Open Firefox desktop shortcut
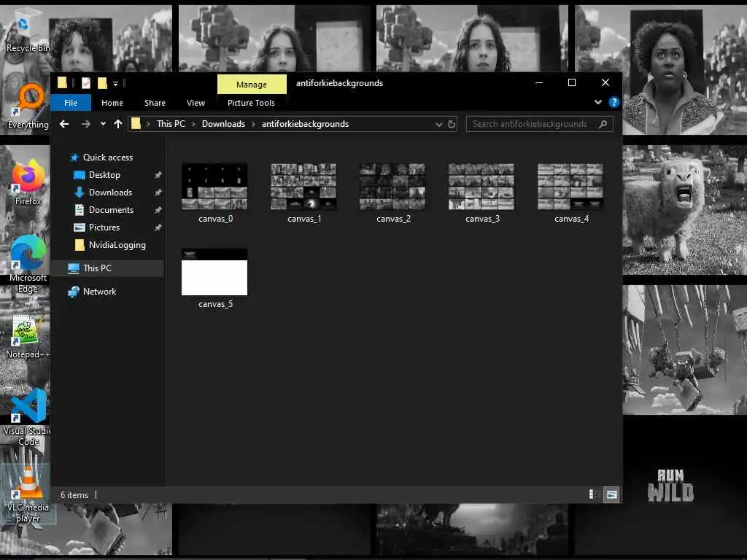Viewport: 747px width, 560px height. [x=28, y=182]
